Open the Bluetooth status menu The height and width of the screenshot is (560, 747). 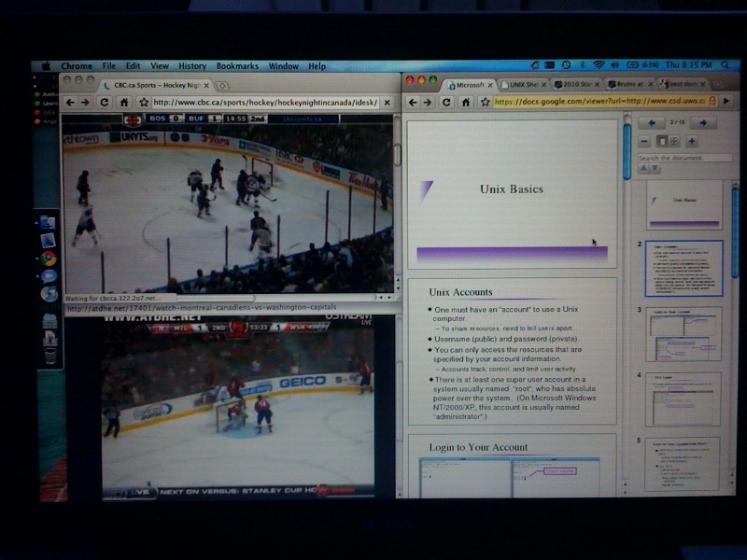[x=582, y=65]
